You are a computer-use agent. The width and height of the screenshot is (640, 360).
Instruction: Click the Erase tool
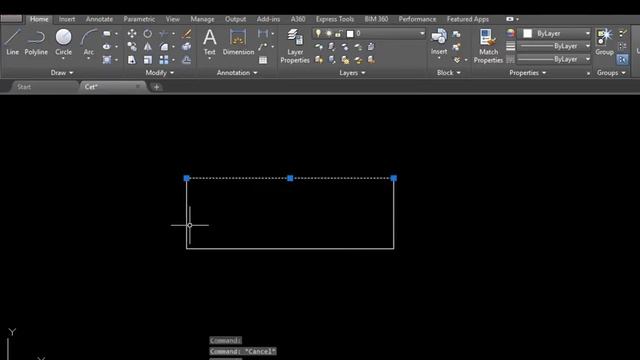(x=186, y=34)
